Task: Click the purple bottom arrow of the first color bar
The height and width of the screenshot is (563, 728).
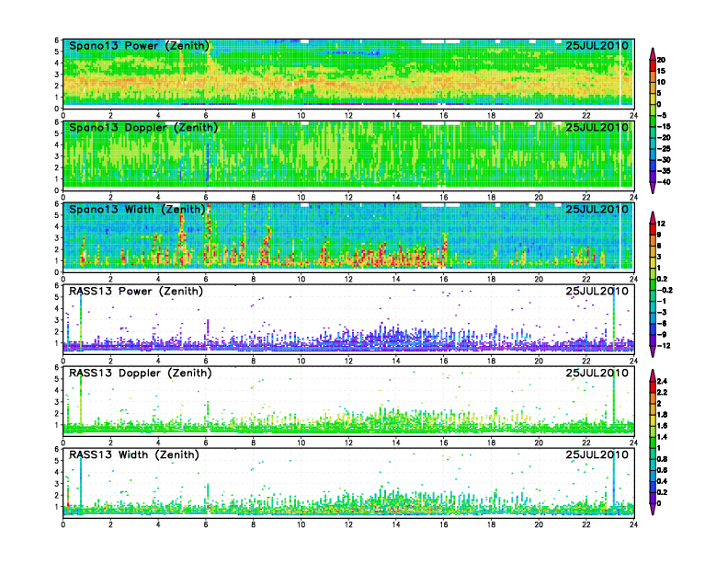Action: [x=653, y=188]
